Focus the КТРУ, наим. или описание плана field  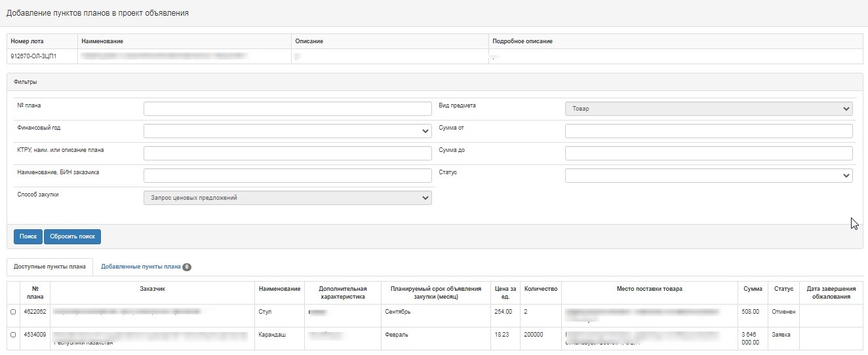click(288, 153)
